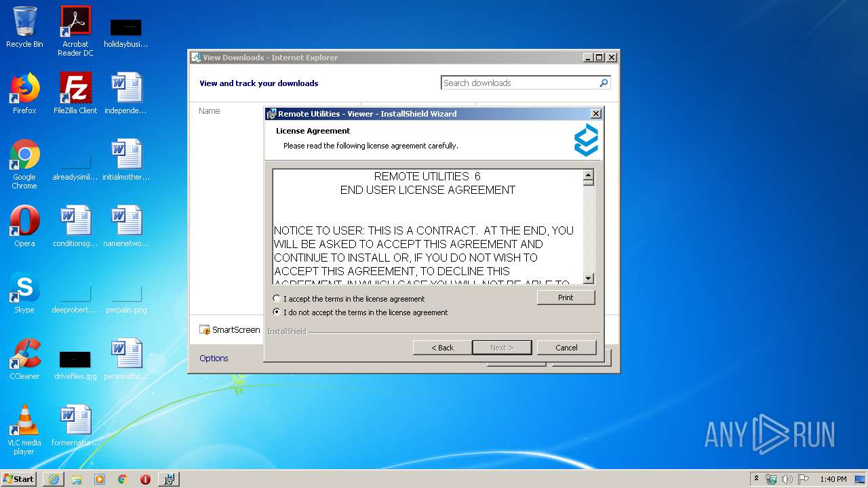Click in Search downloads field
868x488 pixels.
519,83
